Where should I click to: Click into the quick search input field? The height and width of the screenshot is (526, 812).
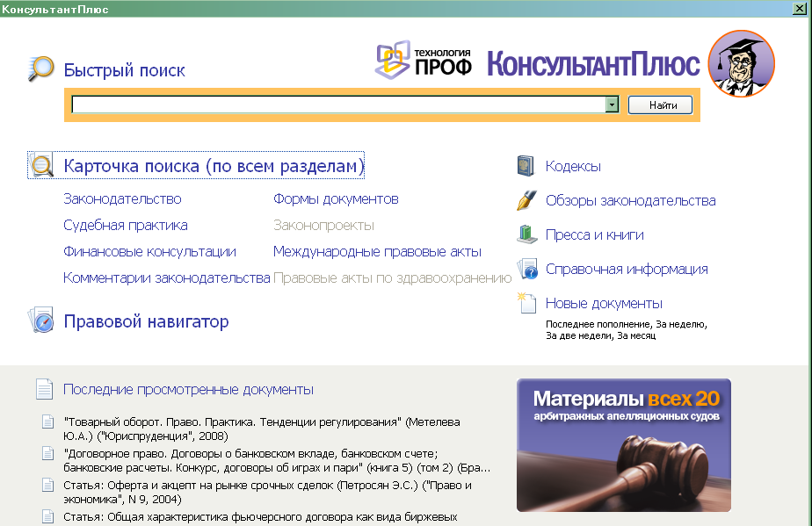coord(338,104)
